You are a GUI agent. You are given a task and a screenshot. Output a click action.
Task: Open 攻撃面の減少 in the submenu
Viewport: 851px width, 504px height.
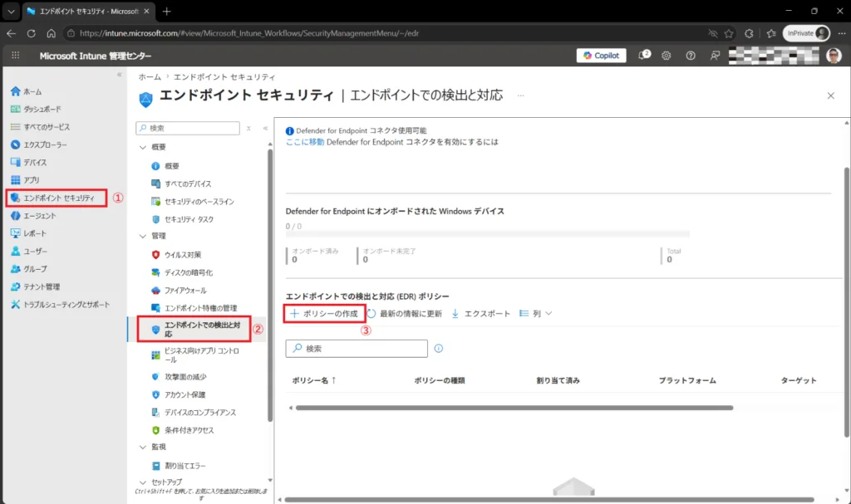pos(179,376)
